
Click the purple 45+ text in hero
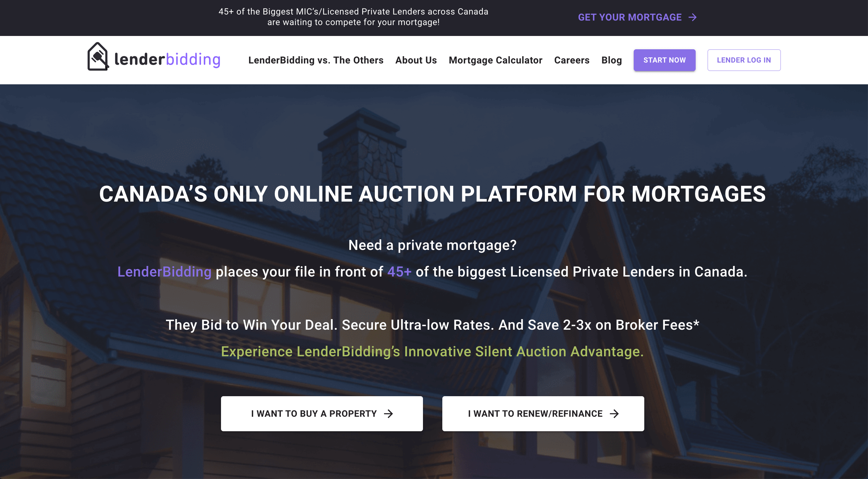399,271
